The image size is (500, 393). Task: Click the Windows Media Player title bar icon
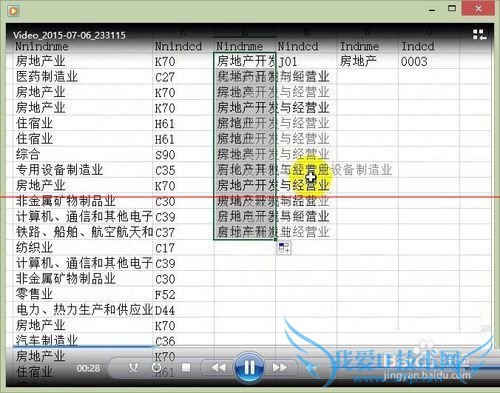(13, 11)
